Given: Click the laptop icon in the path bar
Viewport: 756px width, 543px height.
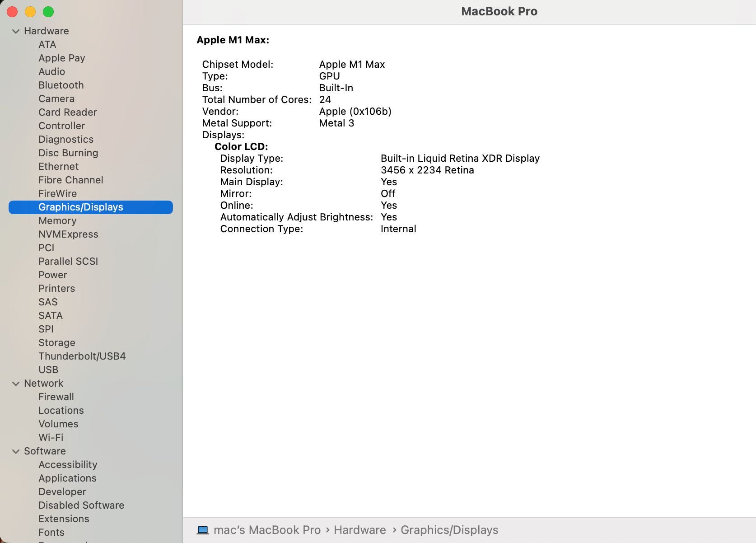Looking at the screenshot, I should pyautogui.click(x=203, y=530).
